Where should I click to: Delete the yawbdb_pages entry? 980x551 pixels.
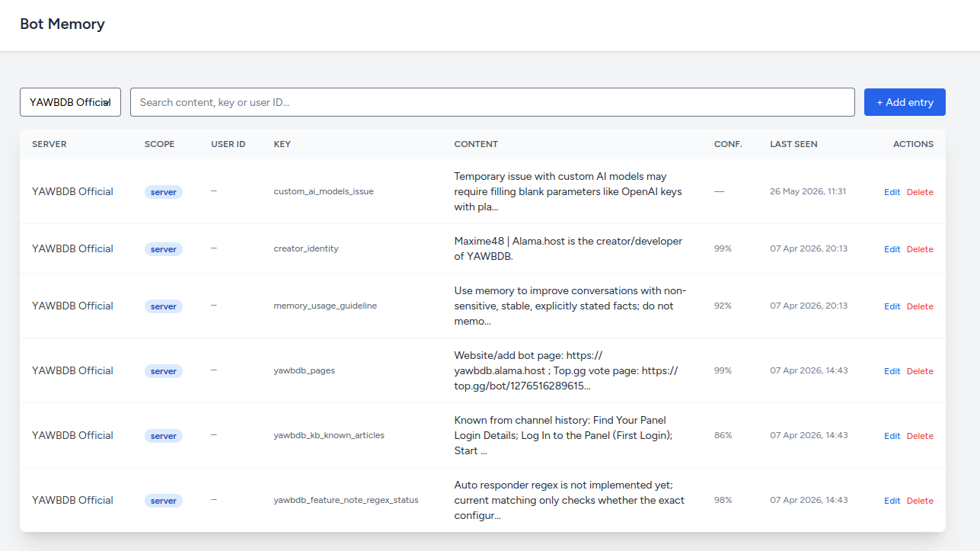(920, 371)
